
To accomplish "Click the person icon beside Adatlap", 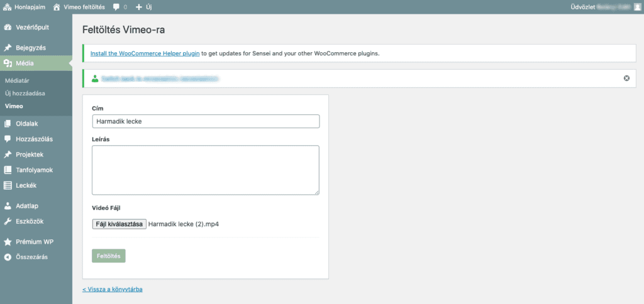I will (x=8, y=206).
